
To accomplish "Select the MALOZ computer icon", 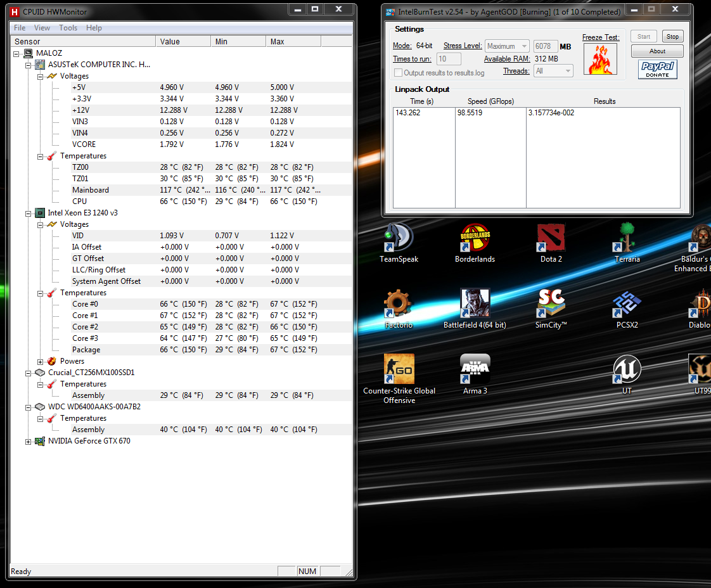I will pyautogui.click(x=29, y=53).
